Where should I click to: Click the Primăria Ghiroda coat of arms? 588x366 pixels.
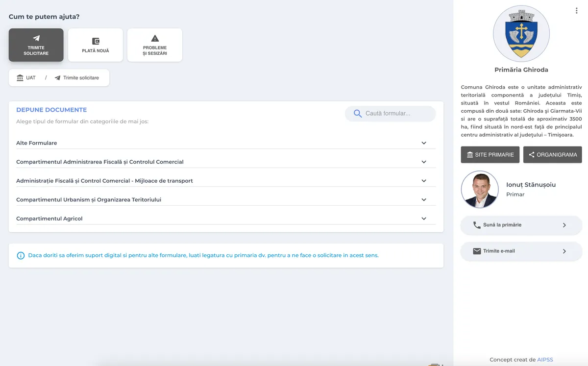[x=521, y=34]
